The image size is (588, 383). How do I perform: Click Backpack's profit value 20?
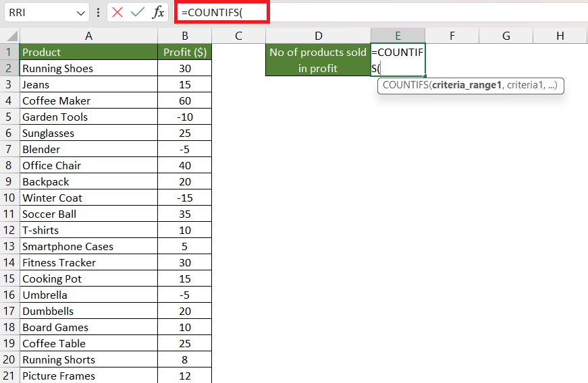tap(185, 181)
